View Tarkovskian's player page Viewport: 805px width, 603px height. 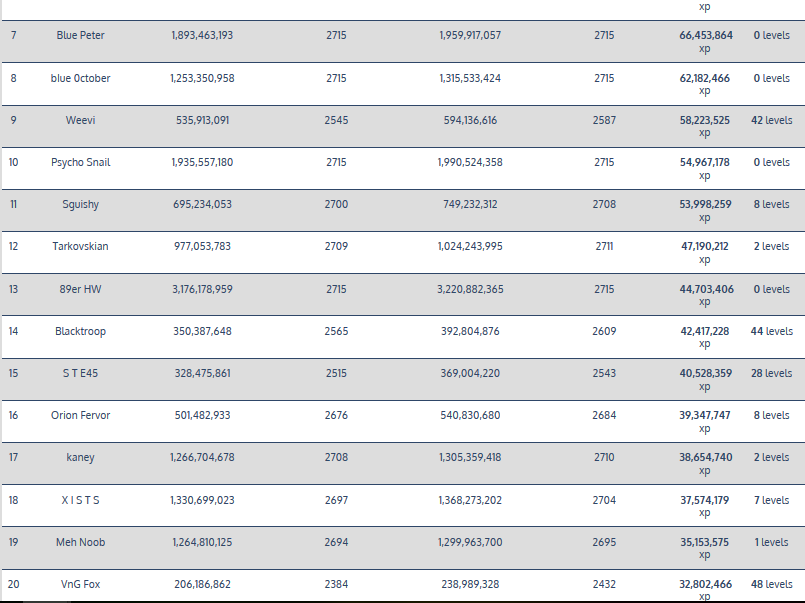[80, 246]
